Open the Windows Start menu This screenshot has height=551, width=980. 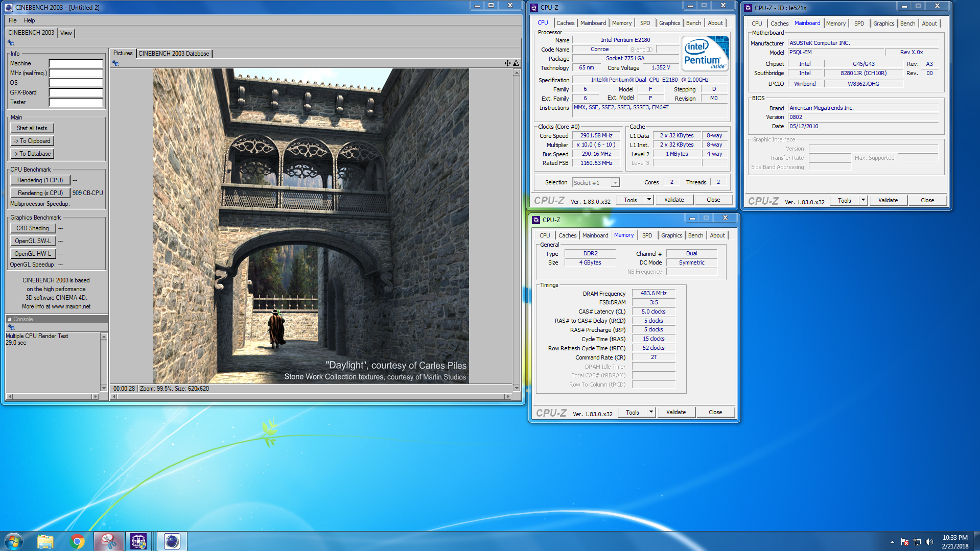14,541
